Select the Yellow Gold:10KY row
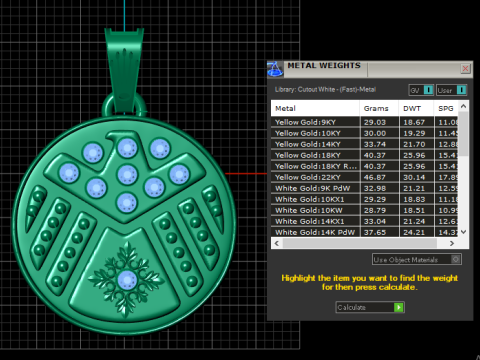Viewport: 480px width, 360px height. pos(365,133)
